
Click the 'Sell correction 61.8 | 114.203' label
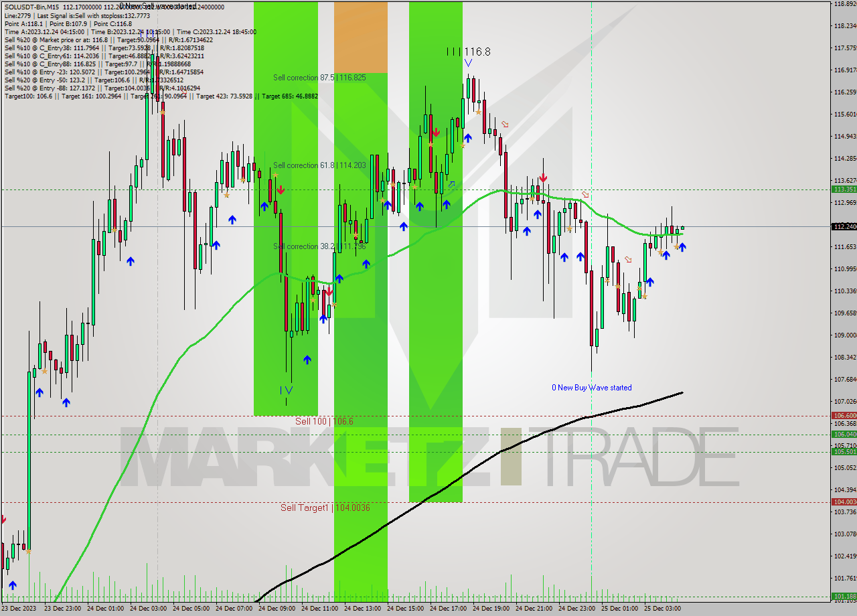point(319,165)
